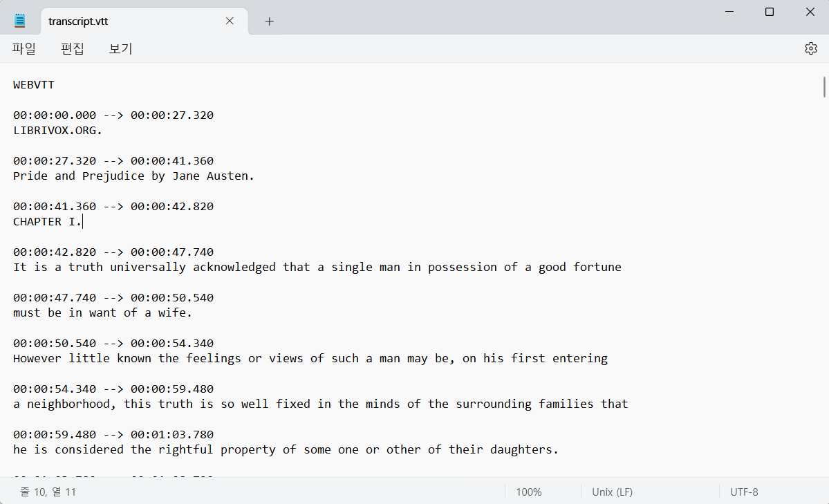Screen dimensions: 829x504
Task: Click timestamp 00:00:47.740 --> 00:00:50.540
Action: pyautogui.click(x=113, y=297)
